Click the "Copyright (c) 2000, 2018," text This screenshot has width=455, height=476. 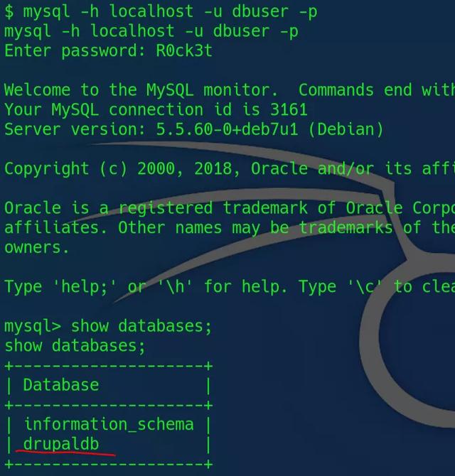(122, 169)
